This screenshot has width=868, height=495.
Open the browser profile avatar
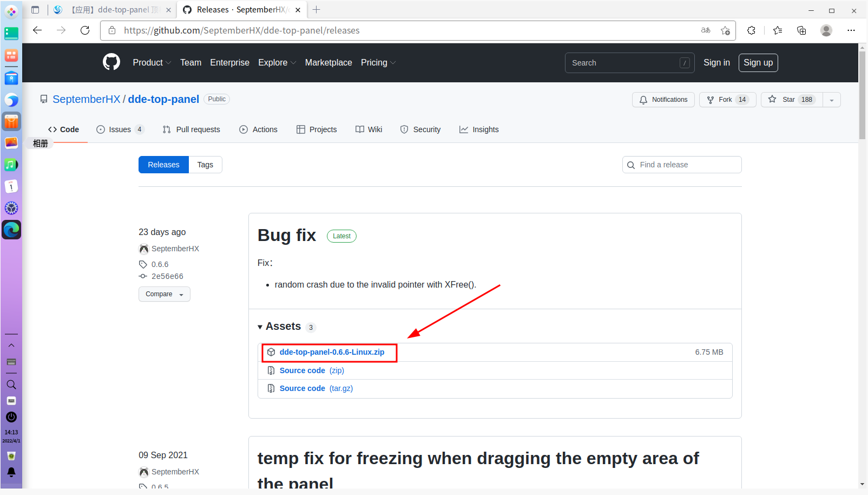coord(826,30)
